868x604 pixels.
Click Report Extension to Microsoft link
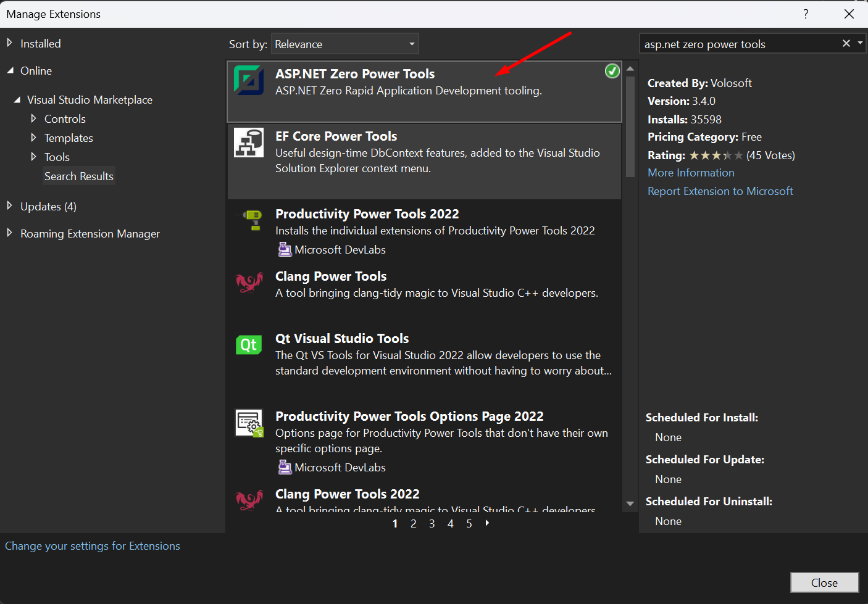tap(720, 191)
